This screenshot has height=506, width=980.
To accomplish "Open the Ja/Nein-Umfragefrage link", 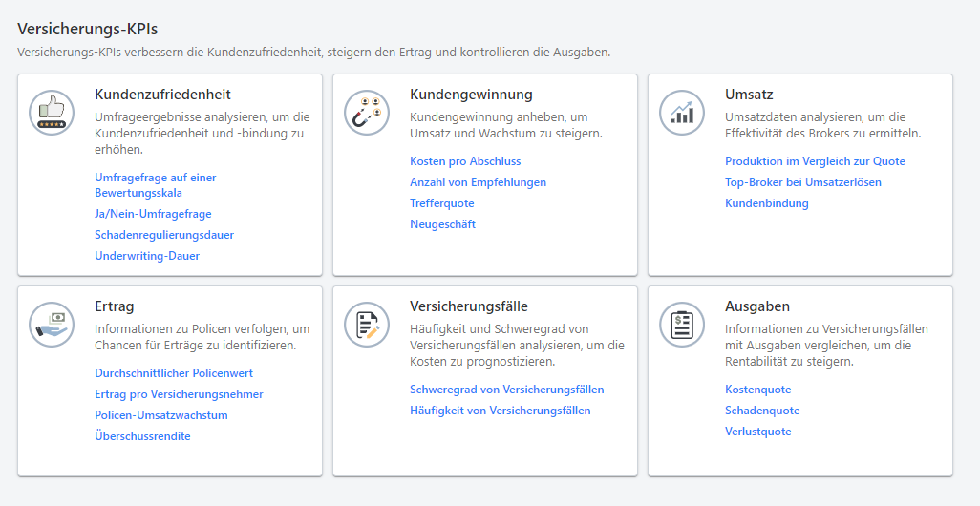I will point(153,214).
